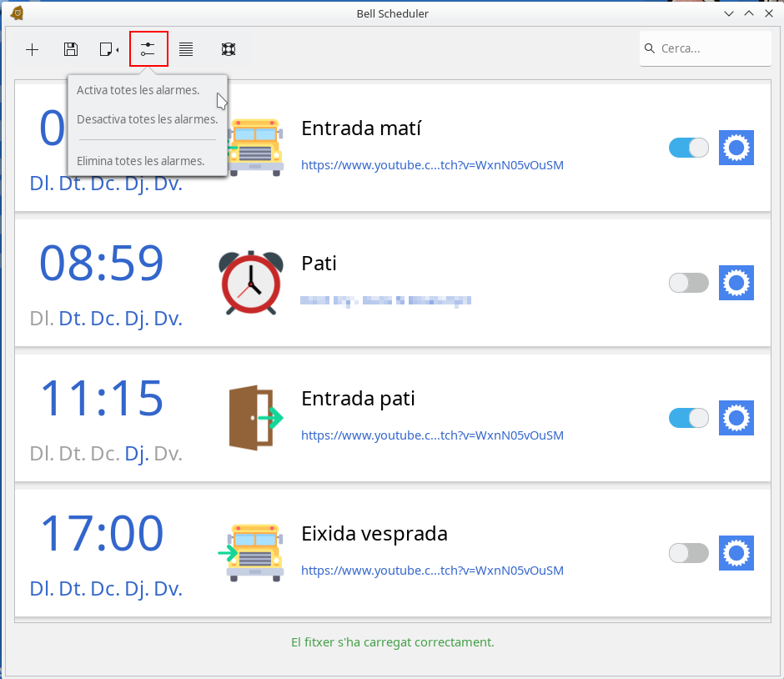Screen dimensions: 784x679
Task: Open settings gear for Entrada matí alarm
Action: pos(736,148)
